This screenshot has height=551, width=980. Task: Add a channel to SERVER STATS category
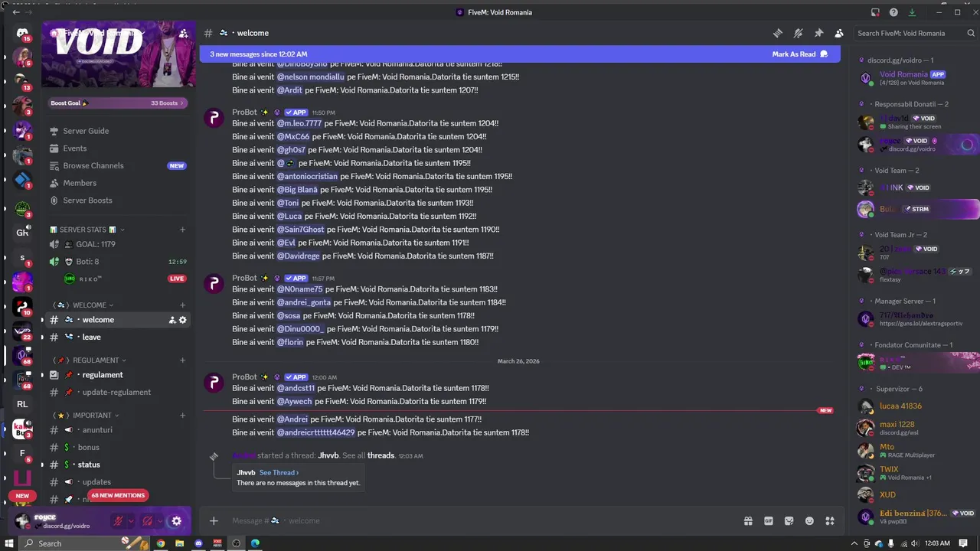(182, 230)
